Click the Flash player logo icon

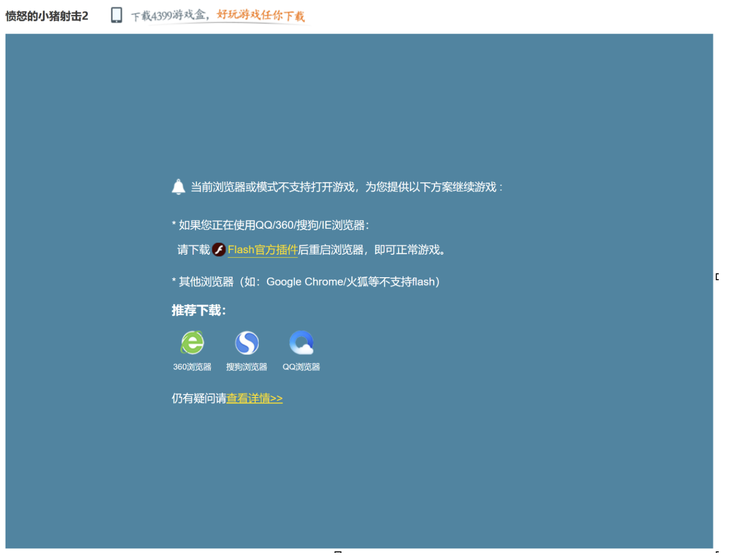point(219,250)
